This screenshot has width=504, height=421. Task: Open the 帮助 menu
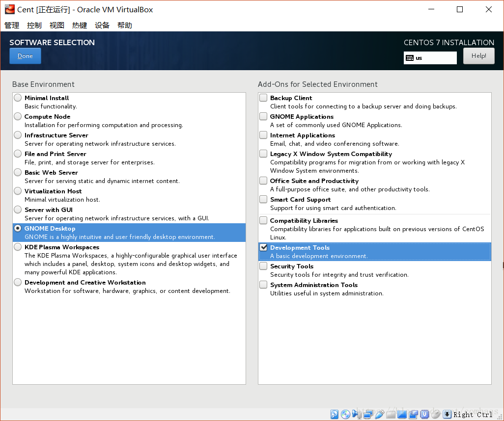pyautogui.click(x=125, y=26)
